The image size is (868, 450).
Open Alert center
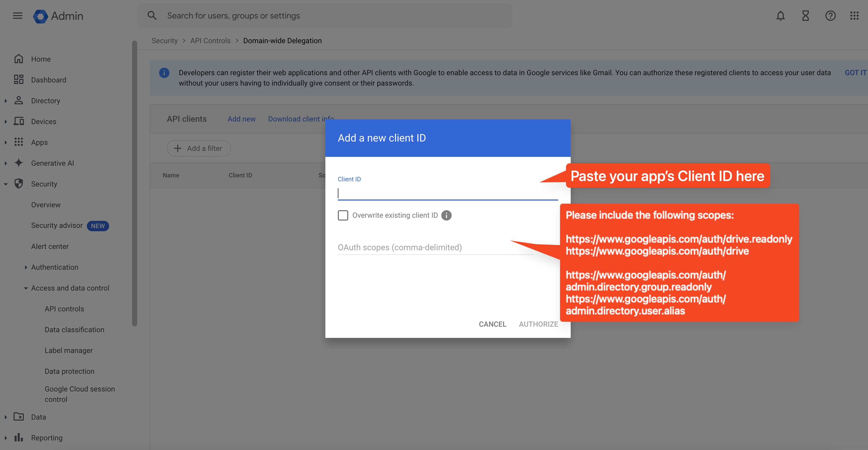click(x=50, y=247)
